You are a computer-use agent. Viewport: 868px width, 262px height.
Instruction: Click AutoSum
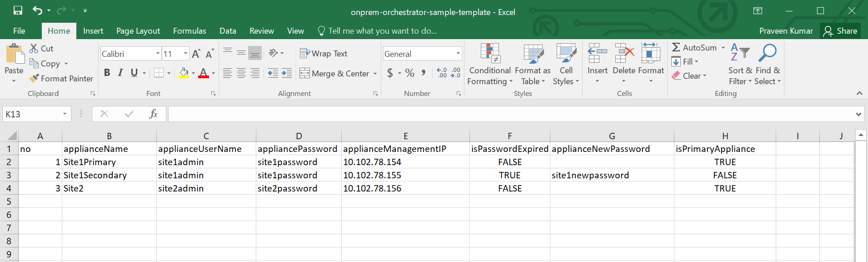(x=694, y=48)
